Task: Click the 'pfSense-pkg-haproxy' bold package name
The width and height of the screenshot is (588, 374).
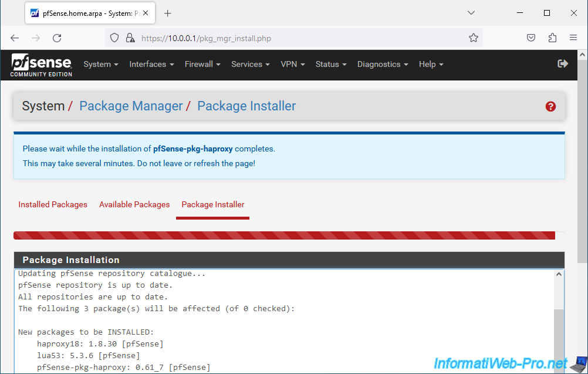Action: click(x=192, y=149)
